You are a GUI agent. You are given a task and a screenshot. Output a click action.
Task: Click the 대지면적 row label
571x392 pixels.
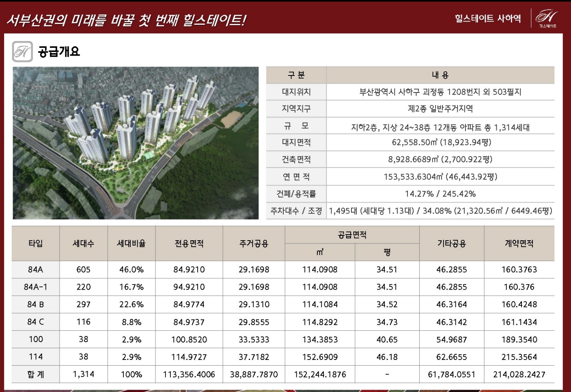296,142
